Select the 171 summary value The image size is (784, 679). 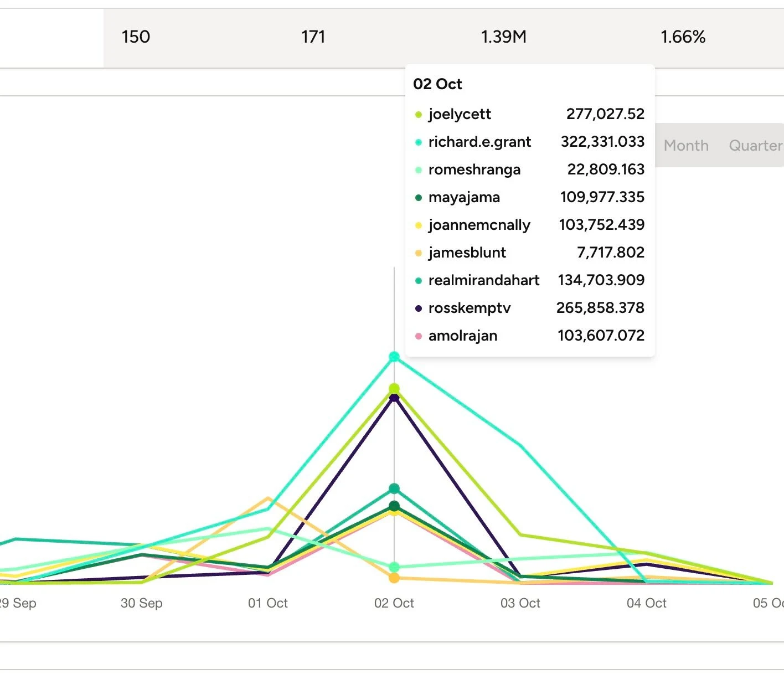(313, 37)
